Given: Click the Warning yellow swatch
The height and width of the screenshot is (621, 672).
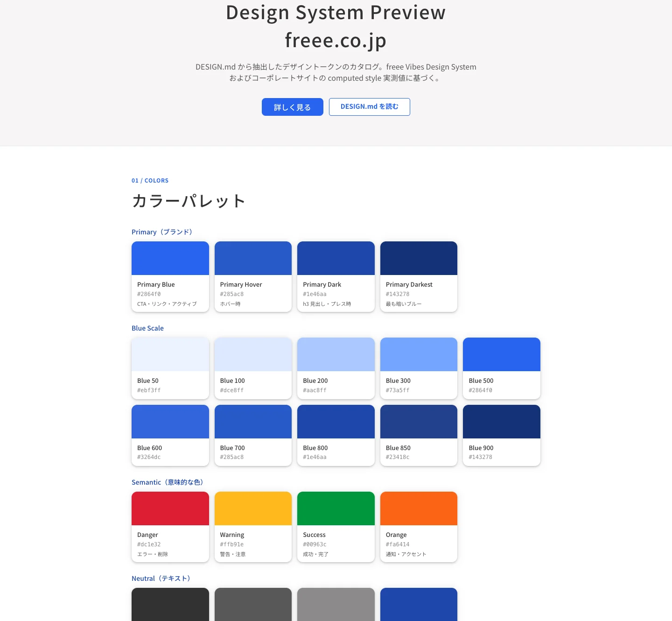Looking at the screenshot, I should pos(253,527).
